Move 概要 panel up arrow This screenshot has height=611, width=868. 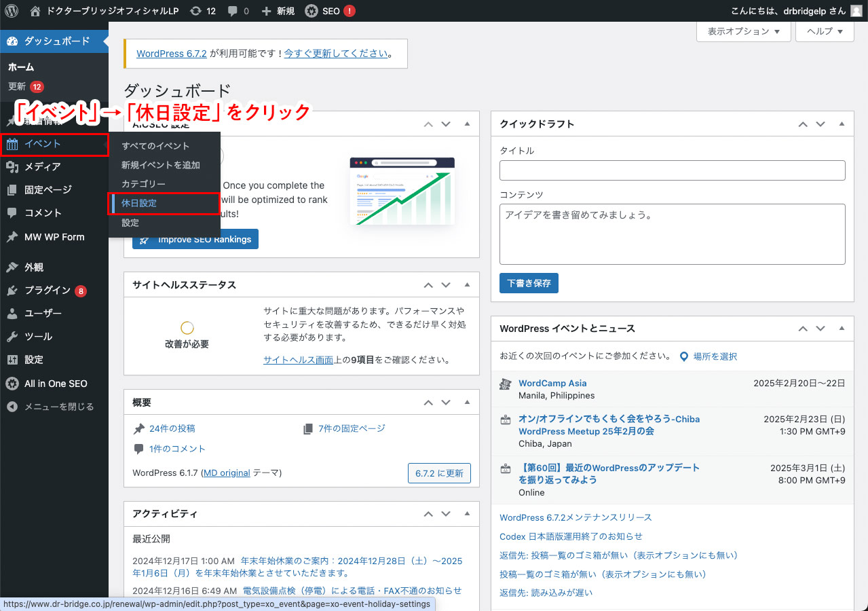(428, 403)
